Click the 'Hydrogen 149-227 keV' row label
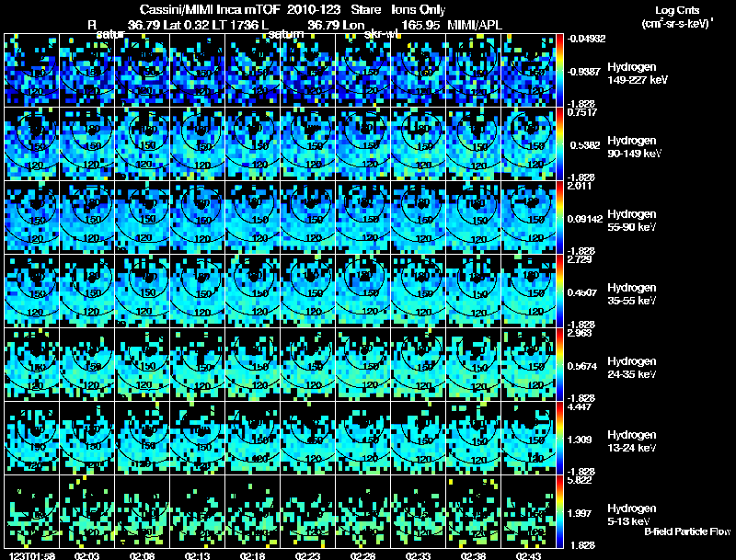The width and height of the screenshot is (736, 560). click(637, 74)
